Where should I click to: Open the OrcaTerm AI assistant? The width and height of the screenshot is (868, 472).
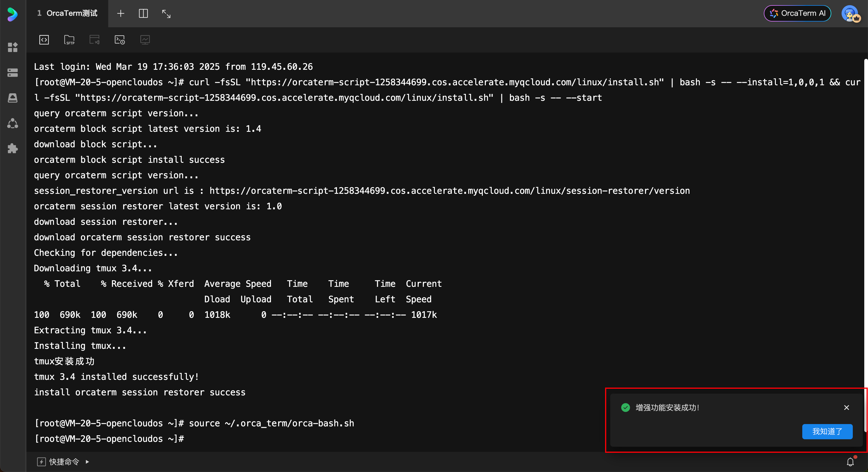point(797,13)
